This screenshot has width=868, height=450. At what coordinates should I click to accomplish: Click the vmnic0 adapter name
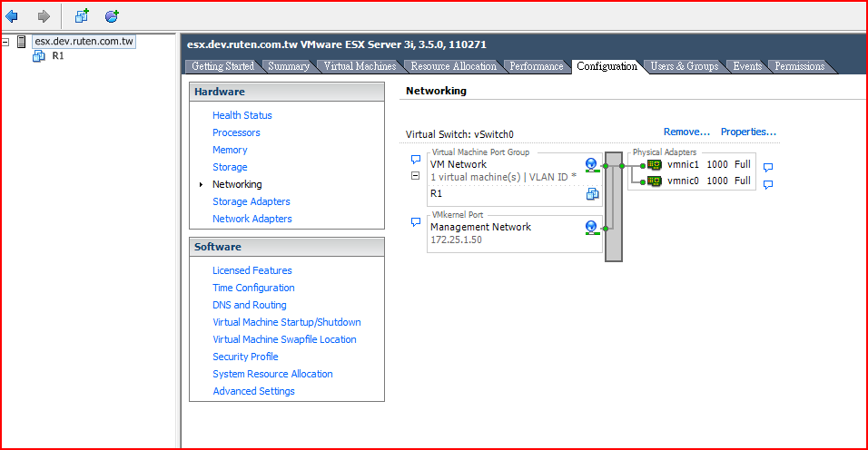683,181
